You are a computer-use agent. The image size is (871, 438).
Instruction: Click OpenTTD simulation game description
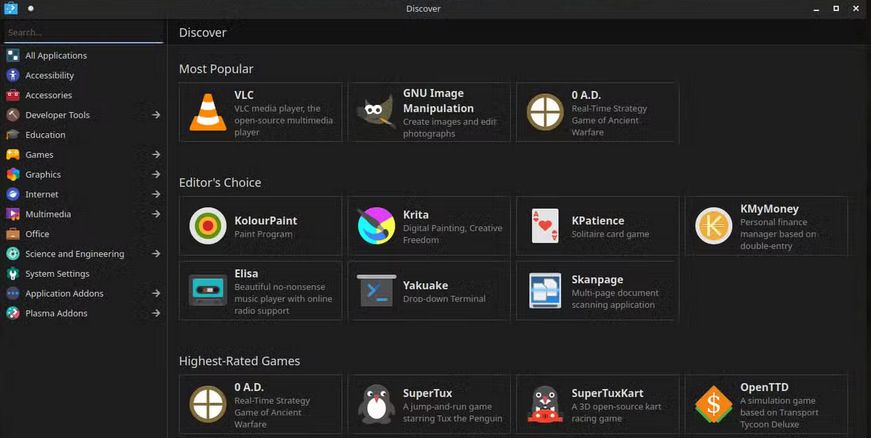(779, 412)
